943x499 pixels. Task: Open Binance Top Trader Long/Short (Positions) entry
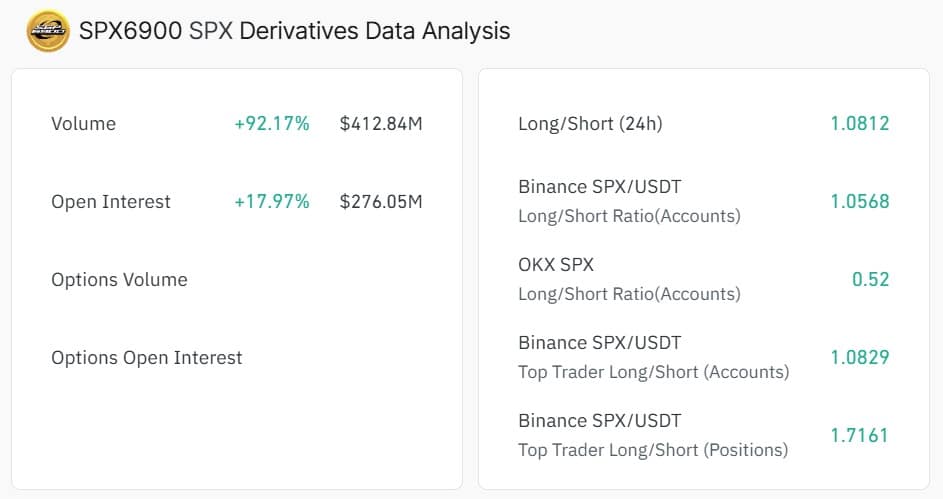click(652, 435)
